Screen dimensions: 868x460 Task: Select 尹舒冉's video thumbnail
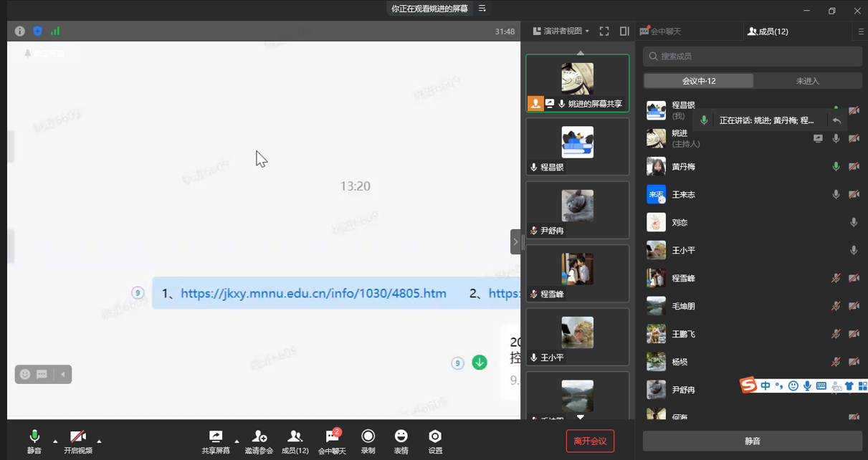pyautogui.click(x=577, y=209)
